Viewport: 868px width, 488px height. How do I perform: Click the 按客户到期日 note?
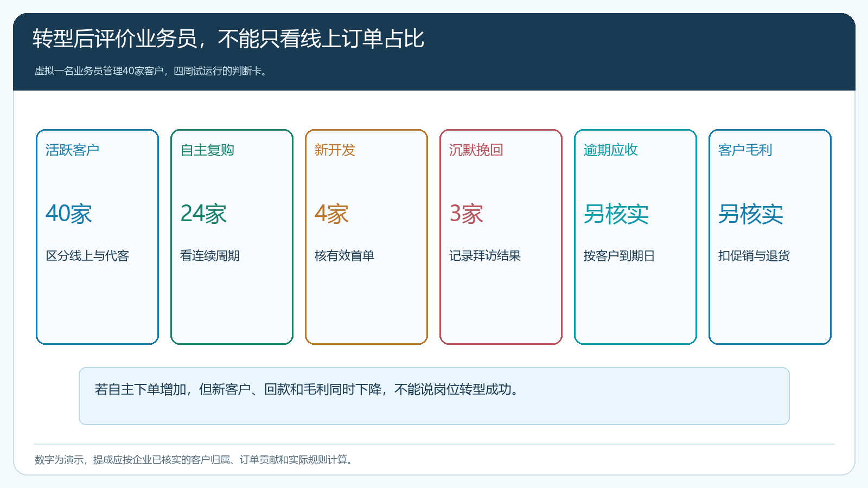[620, 256]
